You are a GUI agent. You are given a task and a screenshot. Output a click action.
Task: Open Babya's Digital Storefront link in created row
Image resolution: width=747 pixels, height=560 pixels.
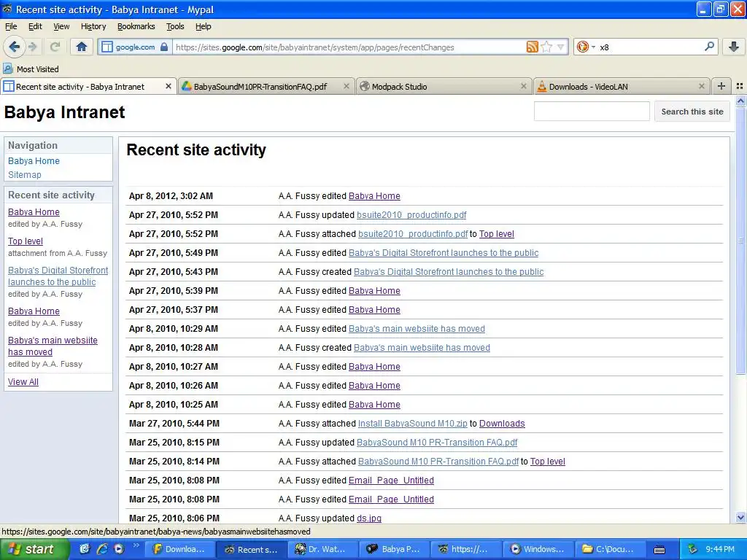[449, 271]
